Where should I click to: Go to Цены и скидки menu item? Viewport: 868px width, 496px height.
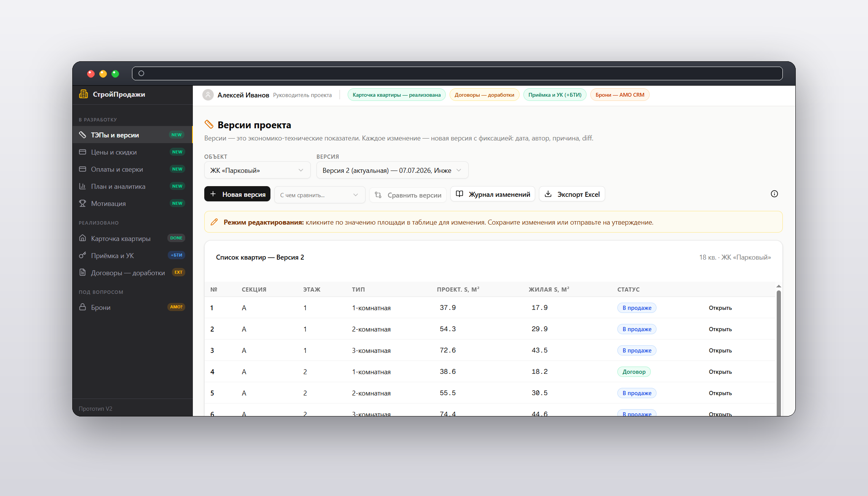click(x=132, y=152)
